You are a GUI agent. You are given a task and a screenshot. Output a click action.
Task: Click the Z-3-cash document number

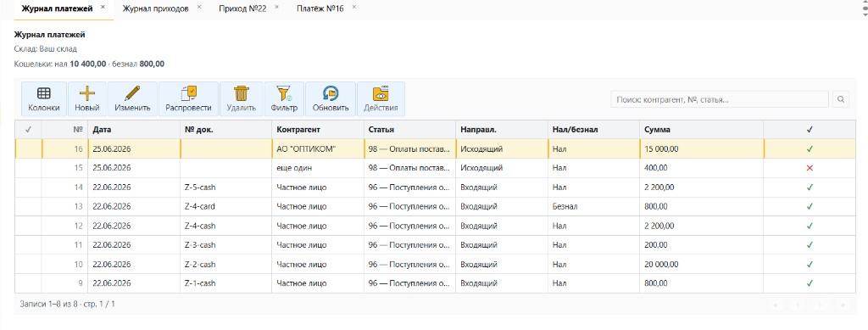coord(200,244)
